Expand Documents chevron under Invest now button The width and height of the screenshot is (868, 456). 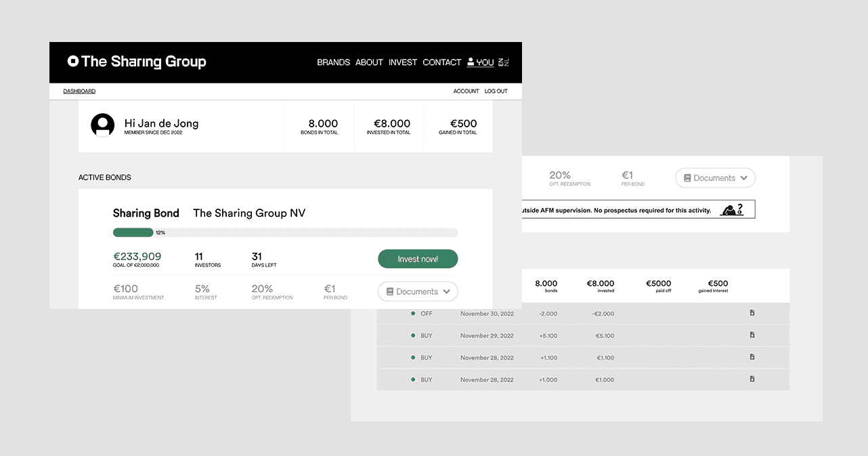446,292
